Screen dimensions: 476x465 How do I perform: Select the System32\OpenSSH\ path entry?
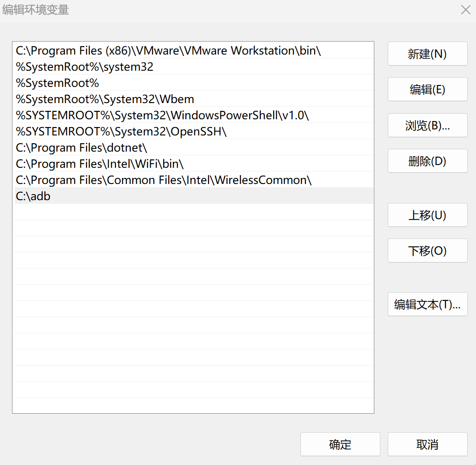[193, 131]
